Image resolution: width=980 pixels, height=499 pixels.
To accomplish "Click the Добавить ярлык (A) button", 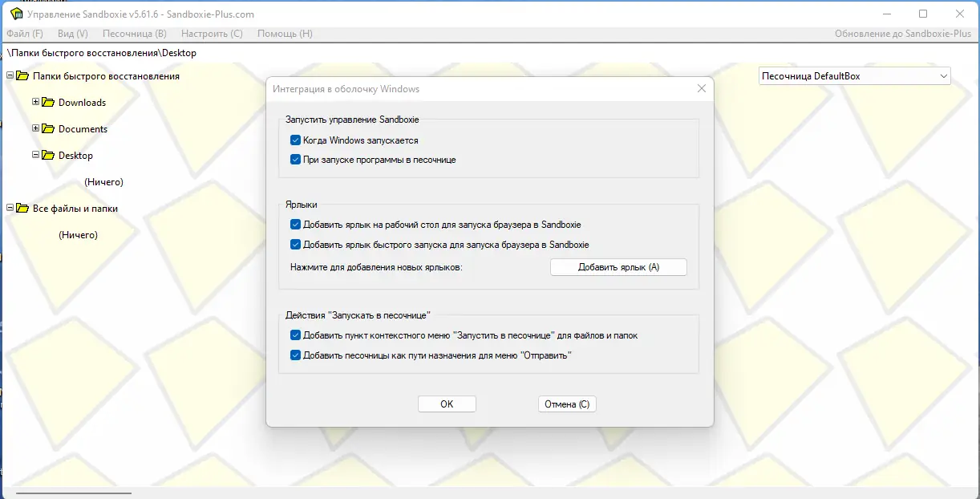I will click(x=618, y=267).
